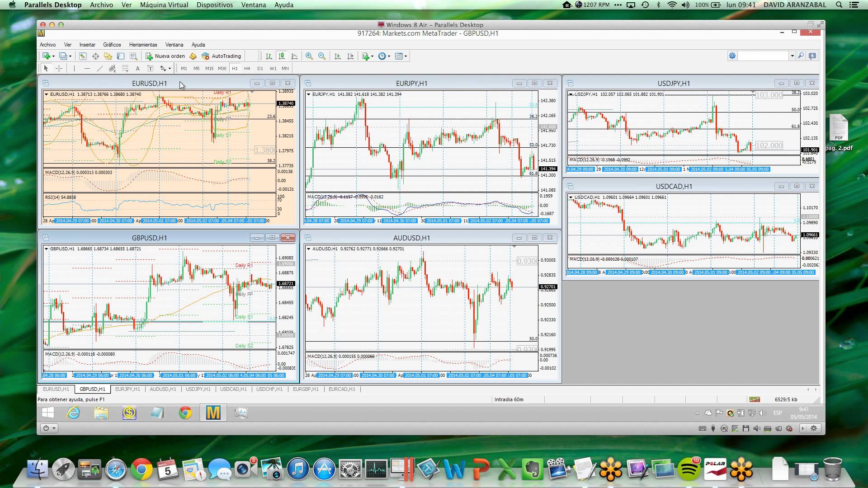Viewport: 868px width, 488px height.
Task: Open the Market Watch window icon
Action: [83, 56]
